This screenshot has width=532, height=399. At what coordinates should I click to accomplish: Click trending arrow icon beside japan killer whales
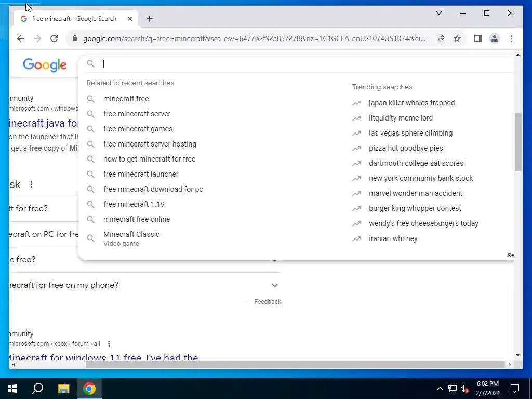pos(356,103)
